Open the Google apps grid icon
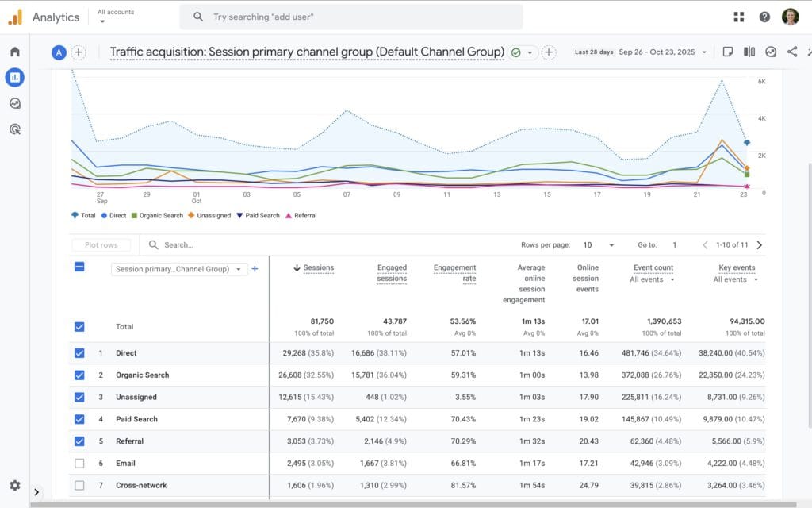The height and width of the screenshot is (508, 812). [x=738, y=16]
